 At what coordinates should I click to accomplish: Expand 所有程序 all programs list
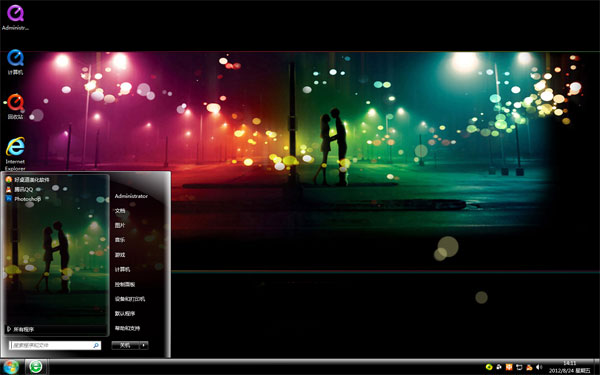pyautogui.click(x=21, y=329)
